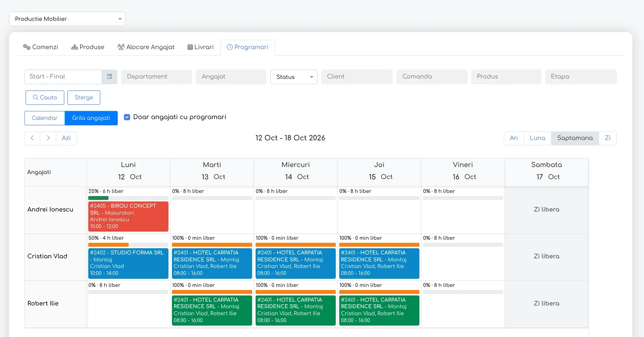Focus the Start - Final date field
This screenshot has width=644, height=337.
(x=63, y=77)
